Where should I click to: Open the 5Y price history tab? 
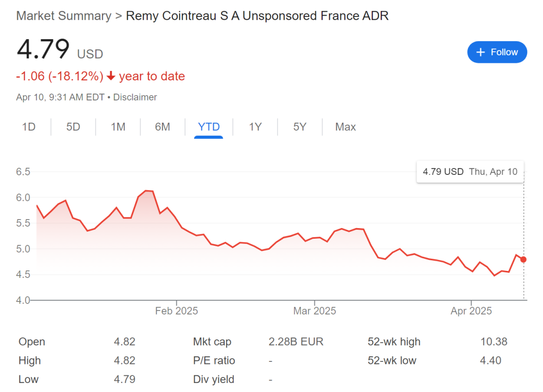300,127
